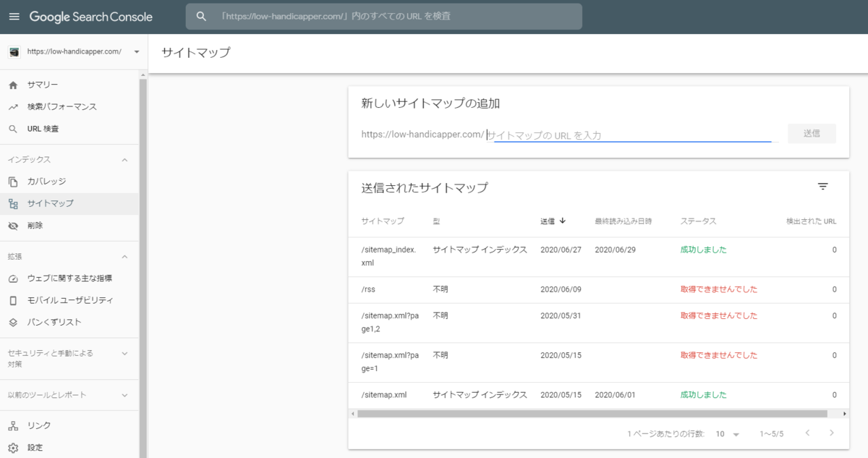Collapse the 拡張 section

(124, 257)
